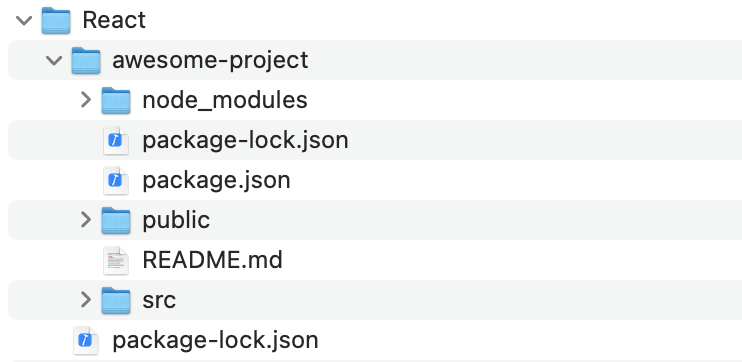This screenshot has width=742, height=362.
Task: Click the file icon of package-lock.json directly under React
Action: 86,340
